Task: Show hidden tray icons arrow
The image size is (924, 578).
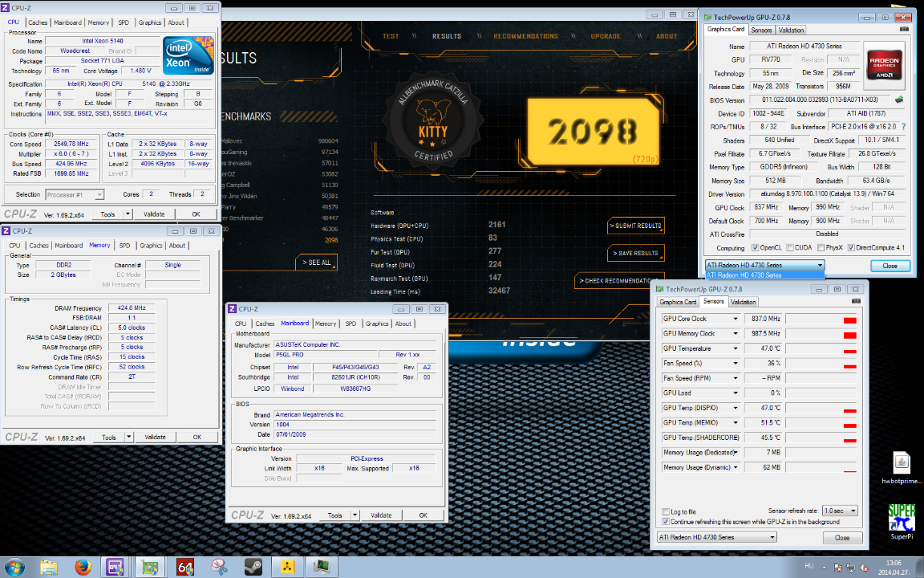Action: point(824,568)
